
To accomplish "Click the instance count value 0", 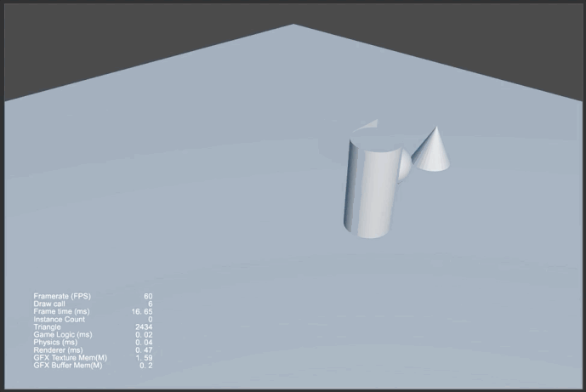I will [151, 319].
